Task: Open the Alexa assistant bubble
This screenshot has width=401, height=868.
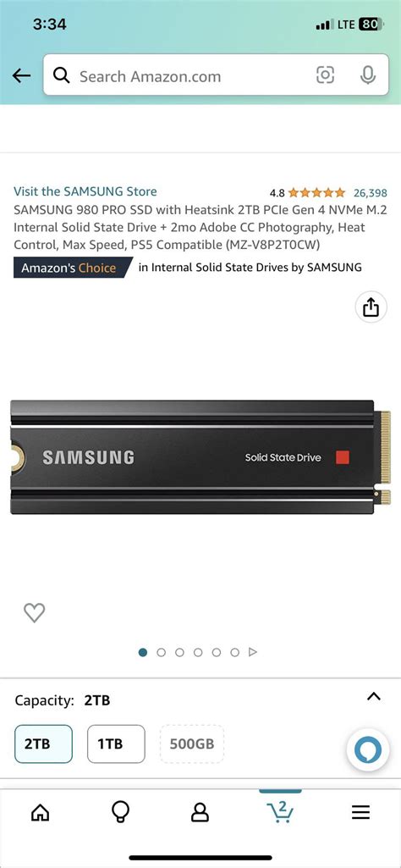Action: [368, 751]
